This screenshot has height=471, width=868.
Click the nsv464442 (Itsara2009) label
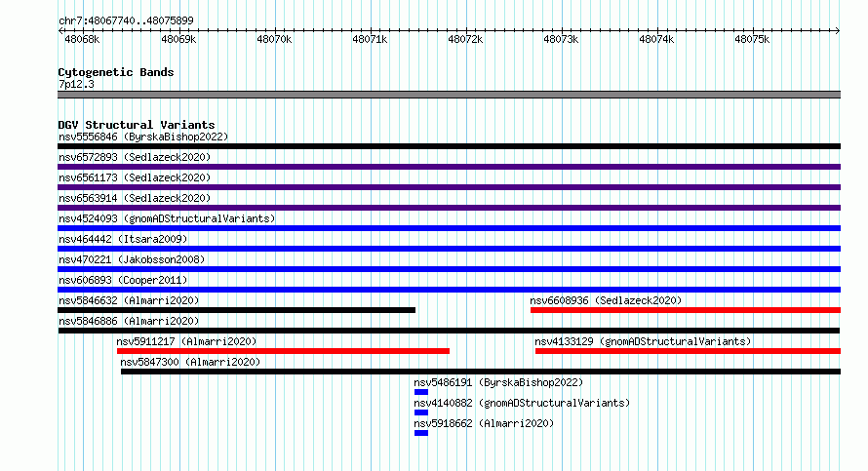coord(123,239)
